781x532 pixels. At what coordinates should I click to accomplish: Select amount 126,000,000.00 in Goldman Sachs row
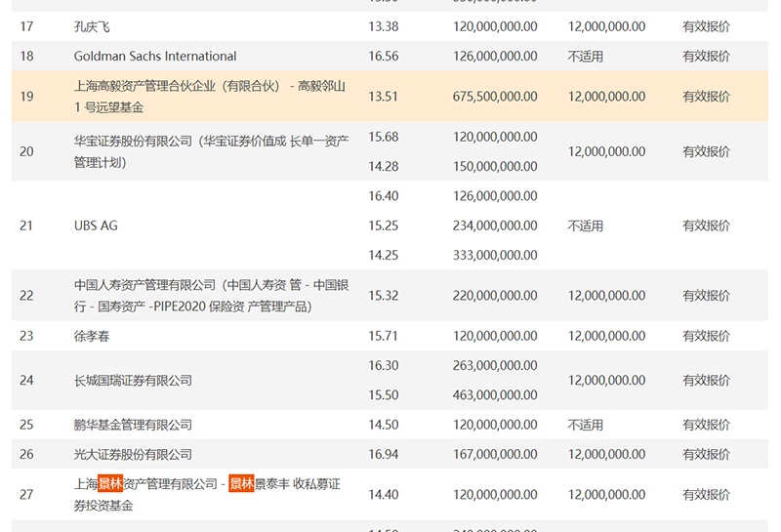tap(495, 56)
